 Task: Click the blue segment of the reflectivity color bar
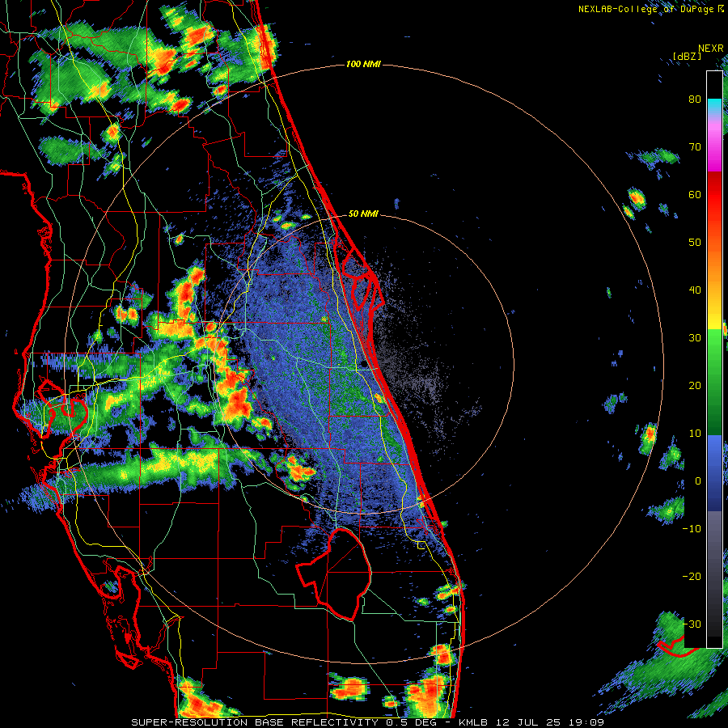tap(714, 472)
